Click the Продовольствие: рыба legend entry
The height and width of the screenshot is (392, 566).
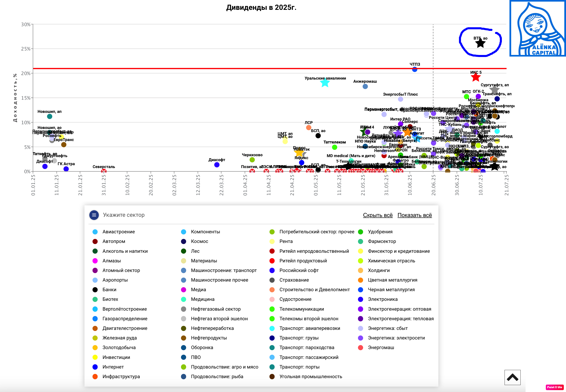tap(212, 377)
